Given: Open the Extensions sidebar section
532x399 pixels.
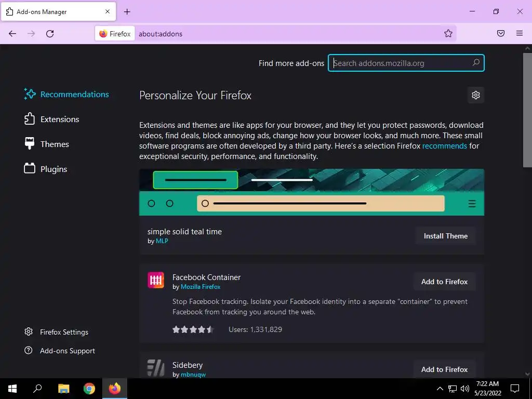Looking at the screenshot, I should (x=51, y=119).
